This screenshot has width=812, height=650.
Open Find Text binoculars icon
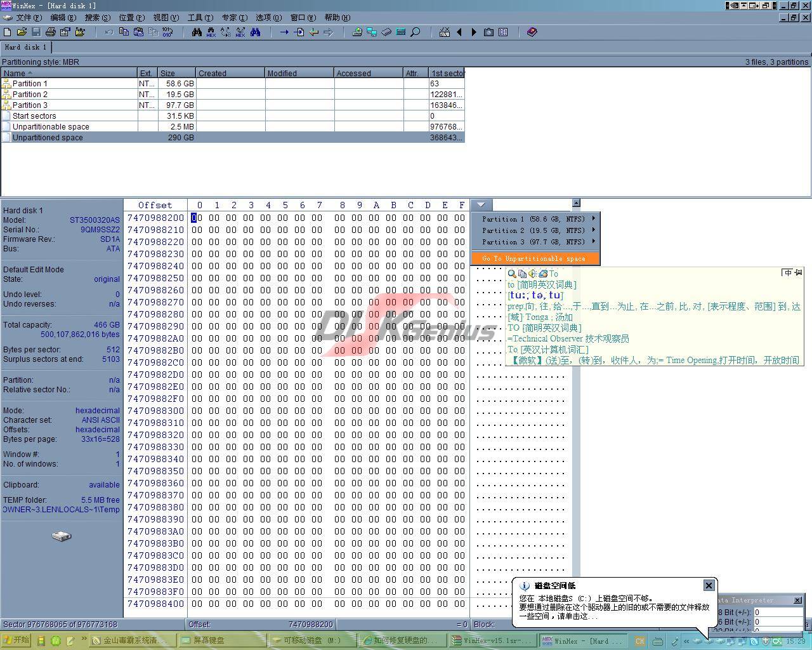(197, 32)
